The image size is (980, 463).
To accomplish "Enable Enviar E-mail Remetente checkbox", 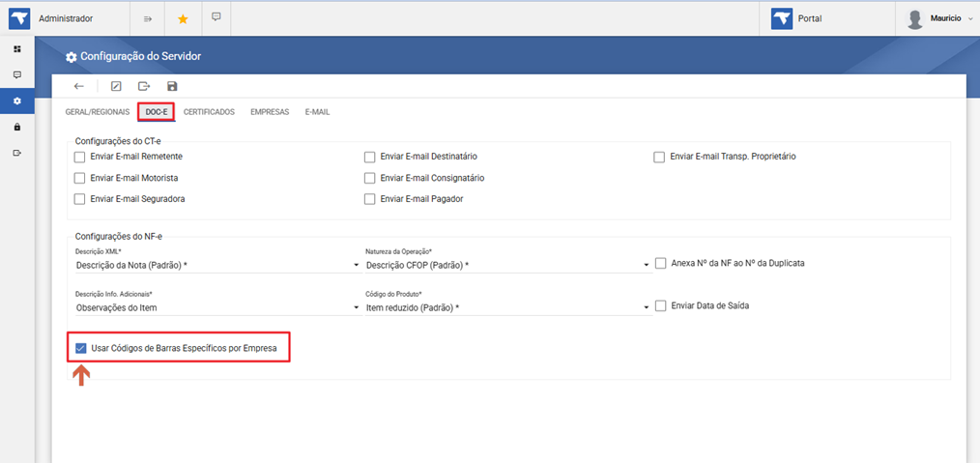I will click(79, 157).
